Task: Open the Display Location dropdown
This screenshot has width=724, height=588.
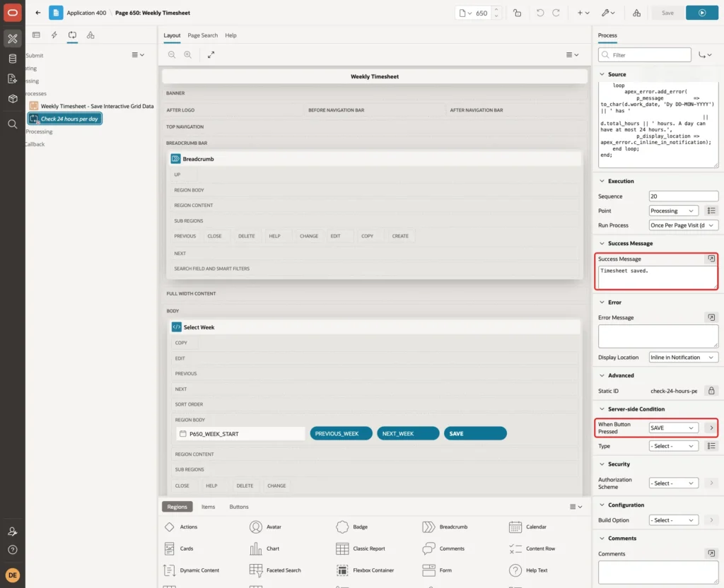Action: coord(683,357)
